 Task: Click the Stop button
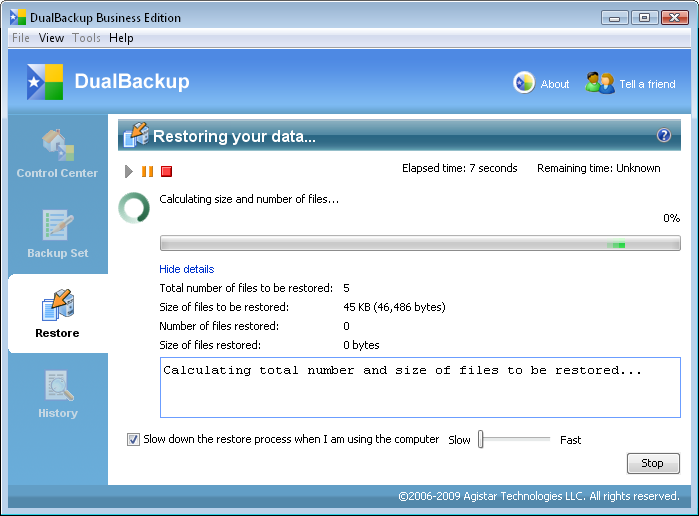click(x=653, y=463)
